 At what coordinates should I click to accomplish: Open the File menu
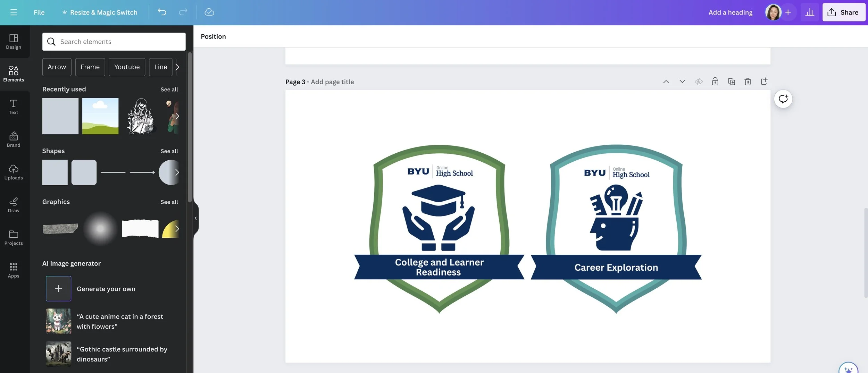(x=39, y=12)
